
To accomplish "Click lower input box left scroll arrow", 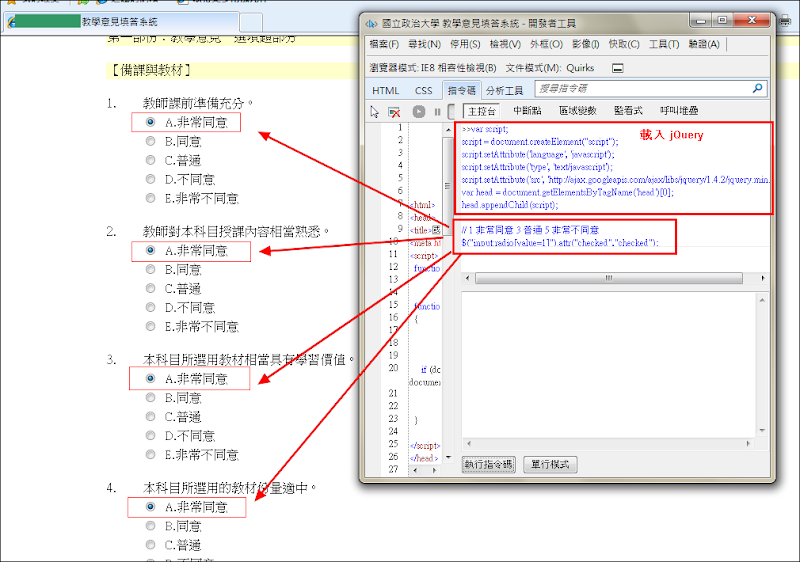I will coord(468,444).
